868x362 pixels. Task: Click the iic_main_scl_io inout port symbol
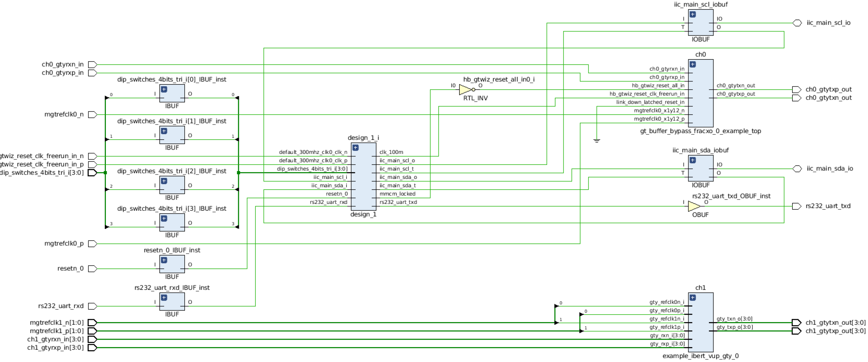click(797, 23)
